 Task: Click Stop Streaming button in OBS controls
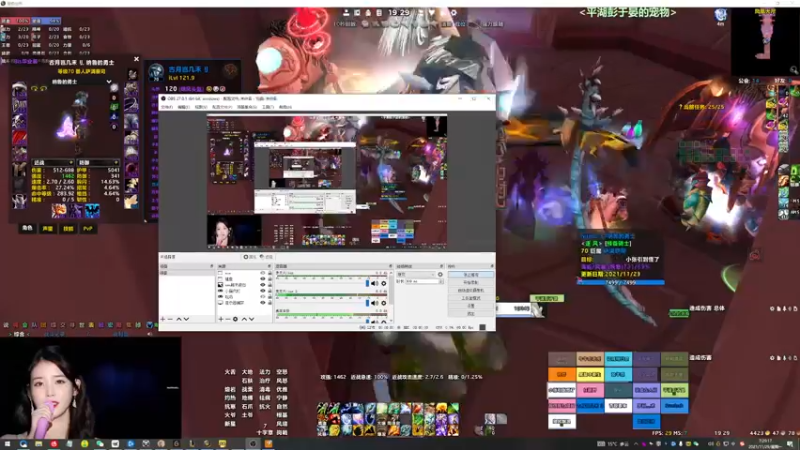pyautogui.click(x=470, y=275)
